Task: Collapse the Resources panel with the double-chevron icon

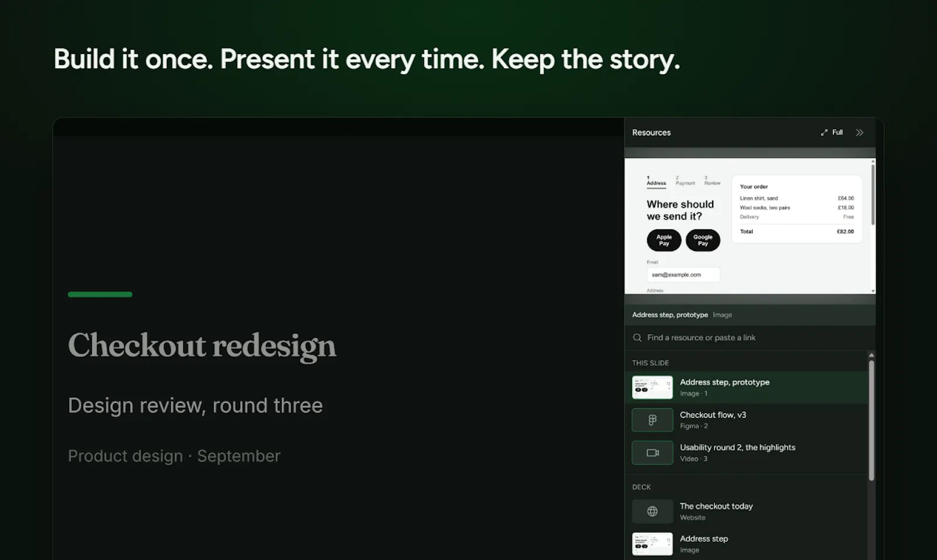Action: 859,133
